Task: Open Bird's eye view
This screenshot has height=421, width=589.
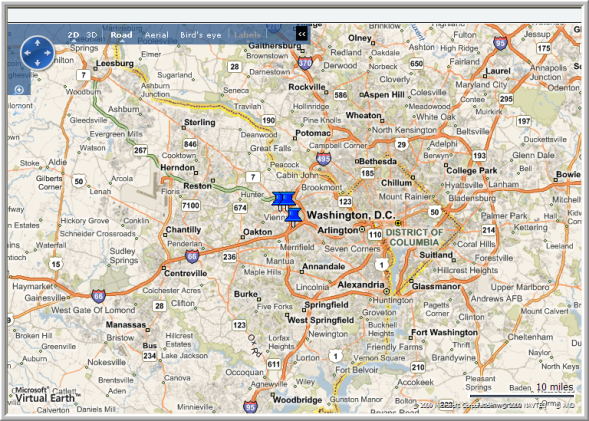Action: point(201,35)
